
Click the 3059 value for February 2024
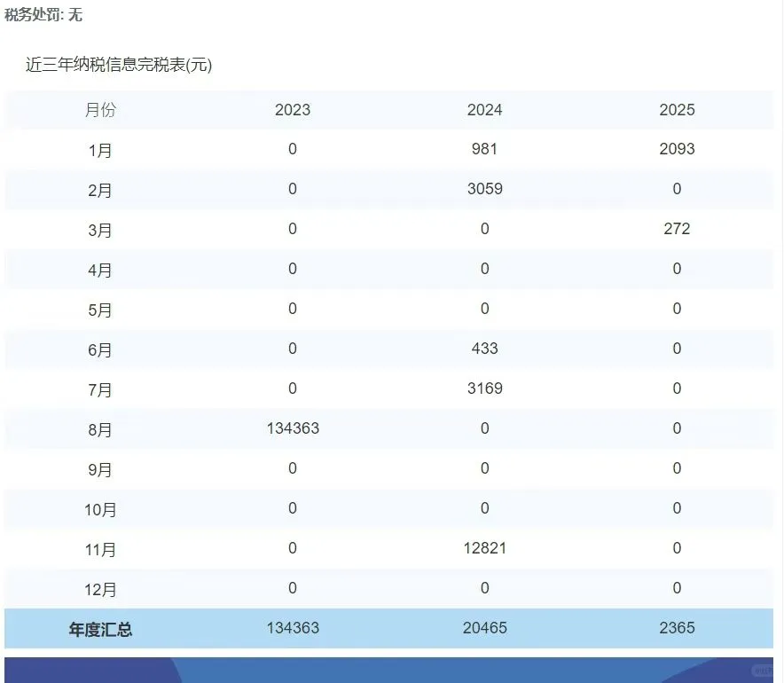pos(484,190)
